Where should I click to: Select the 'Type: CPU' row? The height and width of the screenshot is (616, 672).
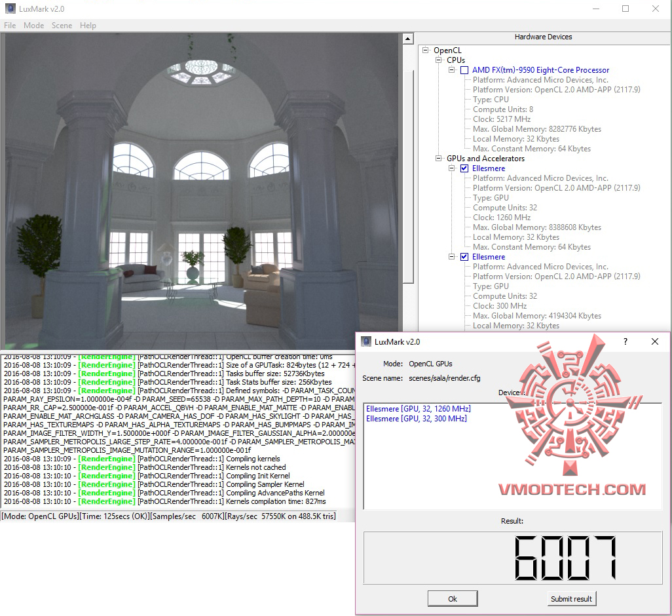(491, 100)
